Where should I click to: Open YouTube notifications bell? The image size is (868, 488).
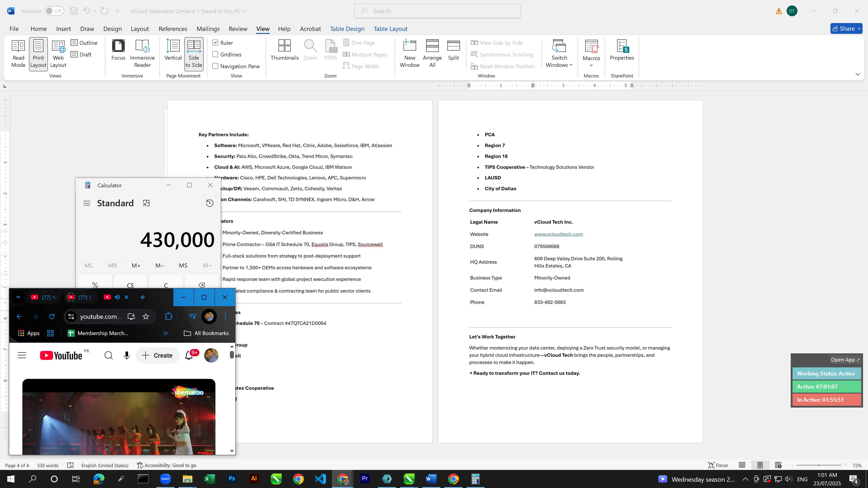click(x=189, y=355)
